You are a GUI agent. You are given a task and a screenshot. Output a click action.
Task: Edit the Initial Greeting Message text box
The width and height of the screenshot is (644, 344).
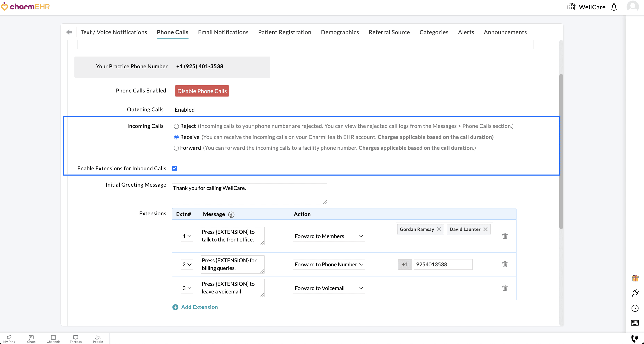coord(250,194)
